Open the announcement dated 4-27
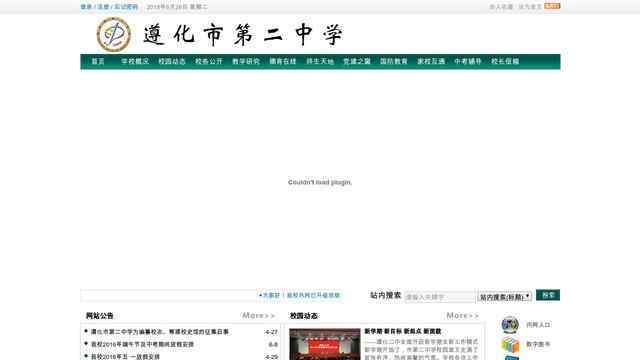 [160, 332]
